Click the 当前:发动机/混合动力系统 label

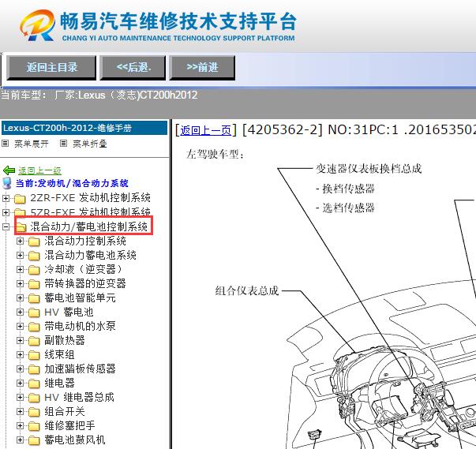[x=72, y=183]
